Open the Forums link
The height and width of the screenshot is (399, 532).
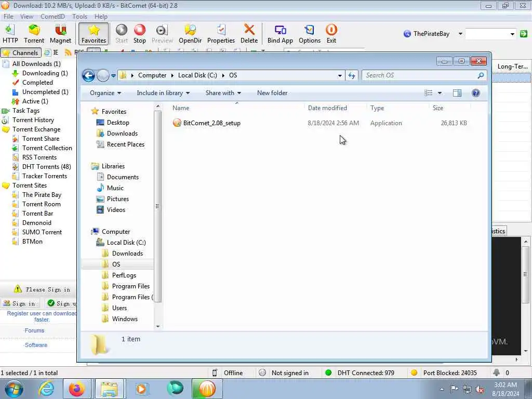34,330
